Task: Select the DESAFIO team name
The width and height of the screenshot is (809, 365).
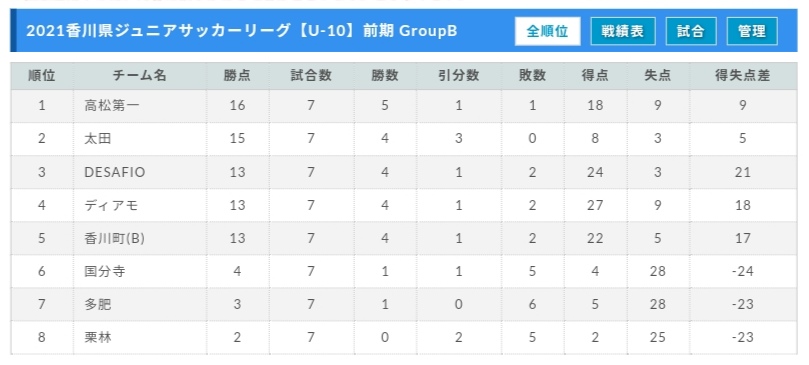Action: tap(115, 172)
